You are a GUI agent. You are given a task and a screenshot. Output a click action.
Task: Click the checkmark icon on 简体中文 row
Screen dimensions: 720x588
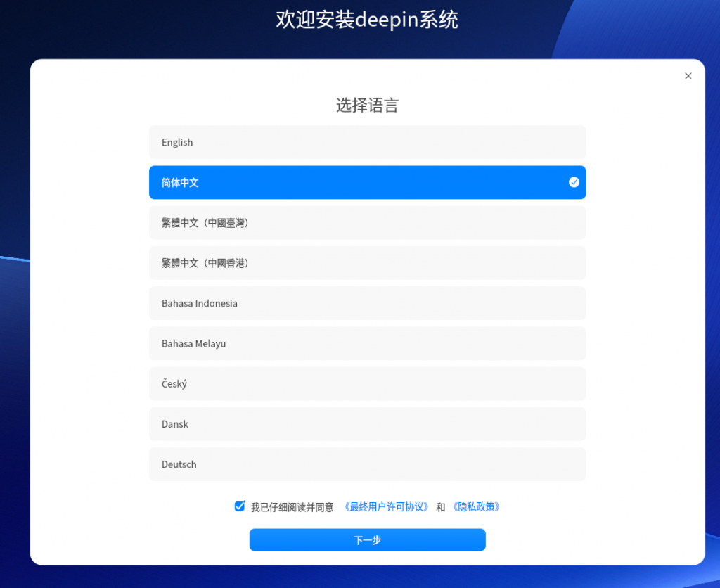574,182
